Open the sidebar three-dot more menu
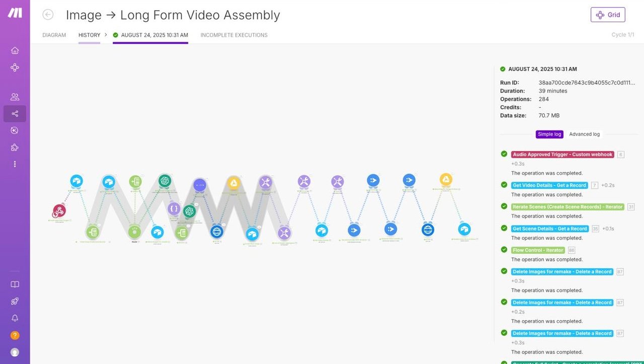The width and height of the screenshot is (644, 364). click(15, 164)
